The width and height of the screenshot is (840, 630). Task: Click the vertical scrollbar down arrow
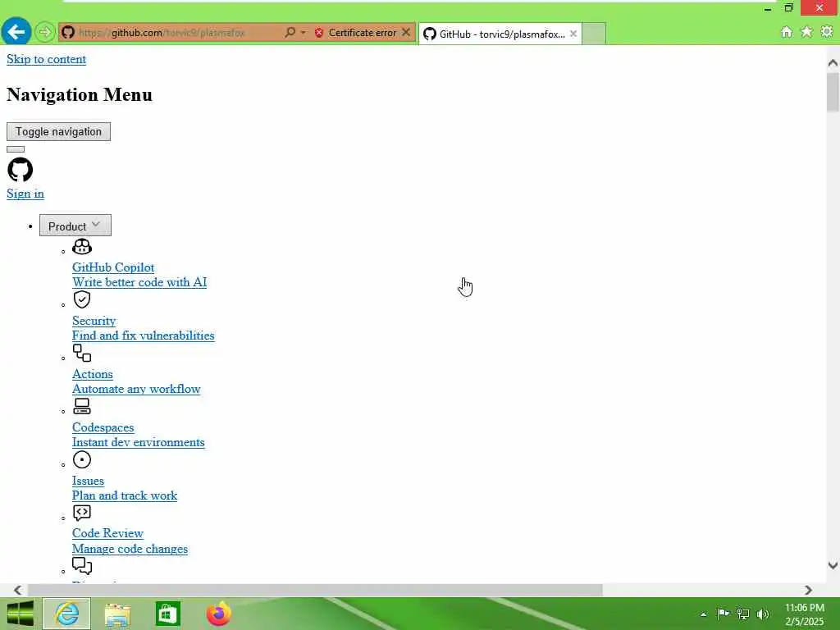pyautogui.click(x=833, y=565)
